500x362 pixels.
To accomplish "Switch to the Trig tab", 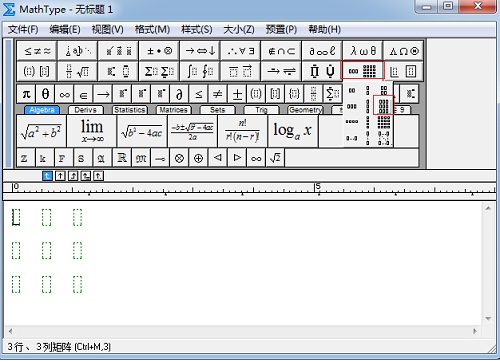I will pyautogui.click(x=262, y=110).
